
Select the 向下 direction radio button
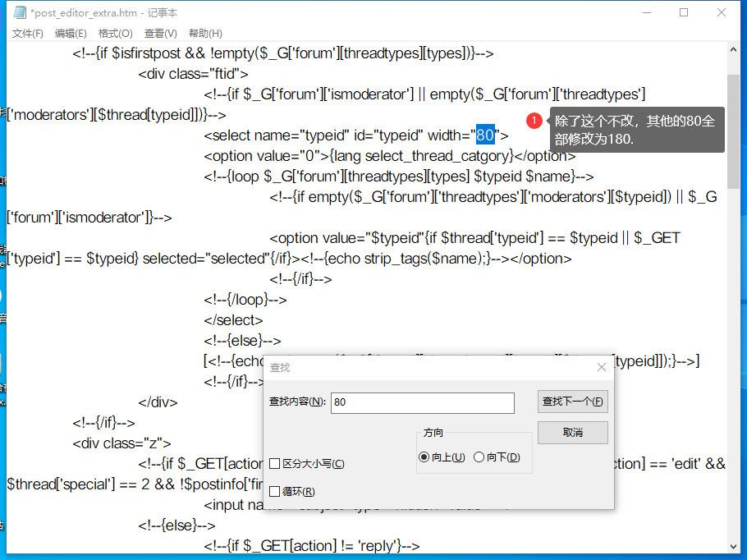click(479, 457)
